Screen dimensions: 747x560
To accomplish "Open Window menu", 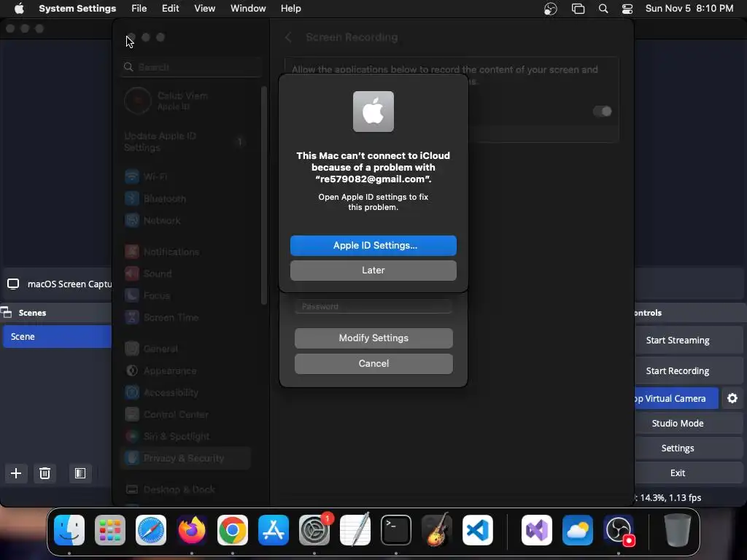I will click(x=248, y=8).
